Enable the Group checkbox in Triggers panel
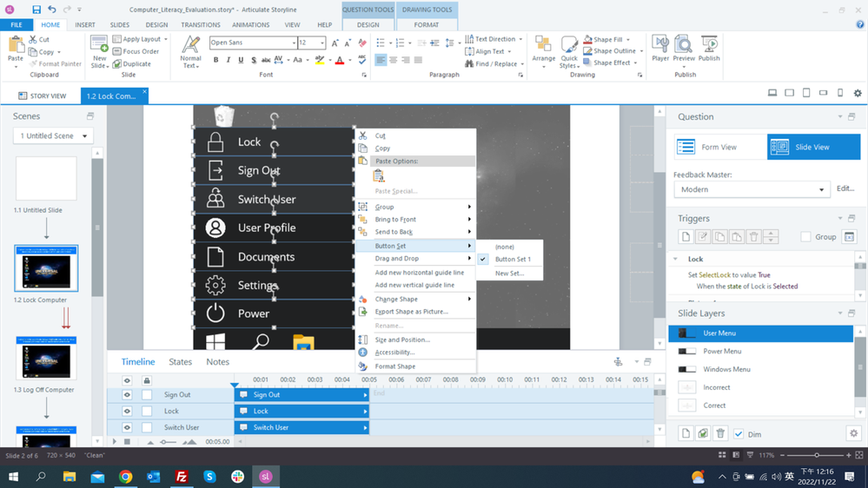Image resolution: width=868 pixels, height=488 pixels. (x=805, y=237)
